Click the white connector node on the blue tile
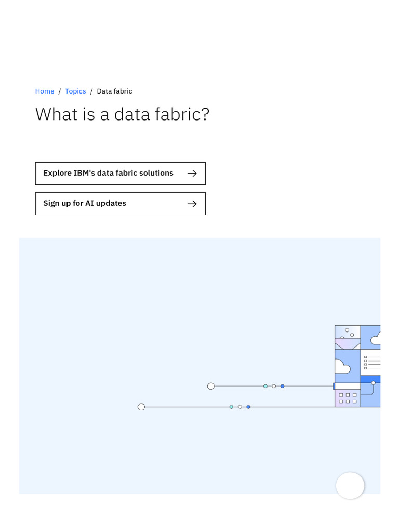The image size is (399, 532). pyautogui.click(x=373, y=383)
